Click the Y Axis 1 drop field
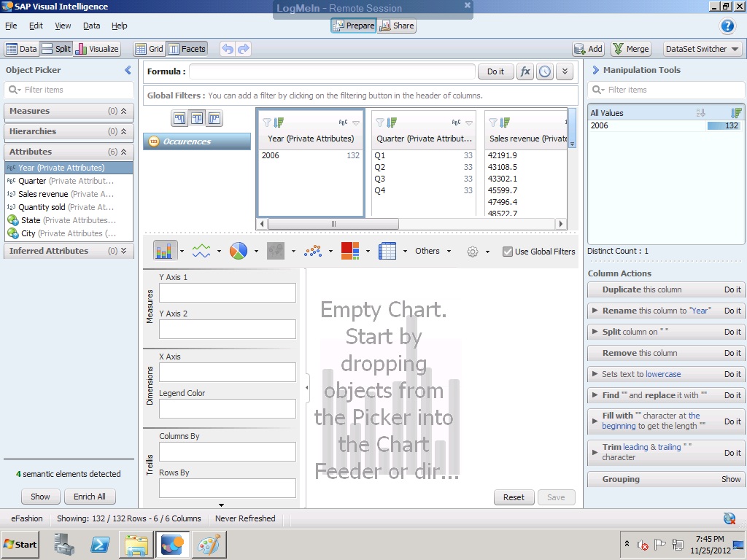This screenshot has width=747, height=560. point(228,293)
